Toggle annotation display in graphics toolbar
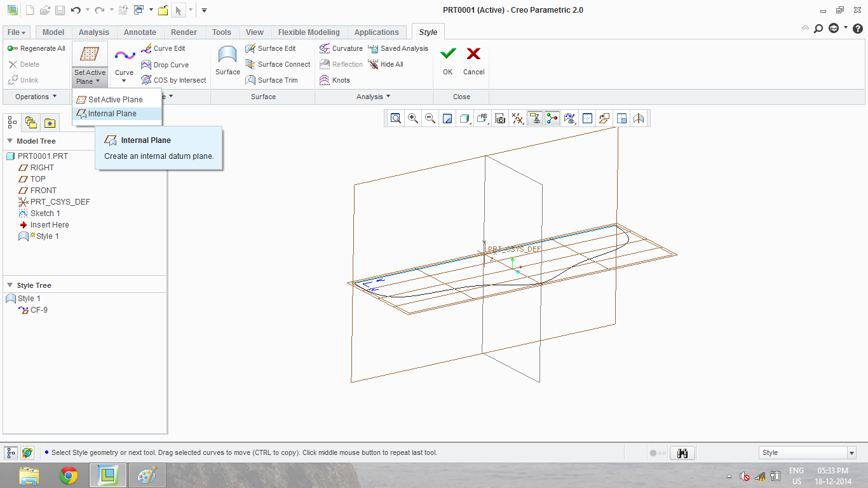 (x=535, y=118)
